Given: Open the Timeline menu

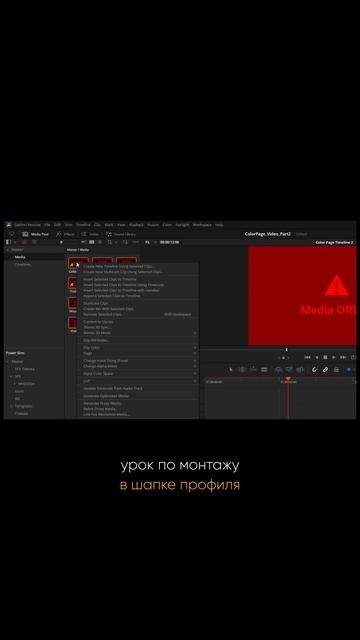Looking at the screenshot, I should click(x=83, y=225).
